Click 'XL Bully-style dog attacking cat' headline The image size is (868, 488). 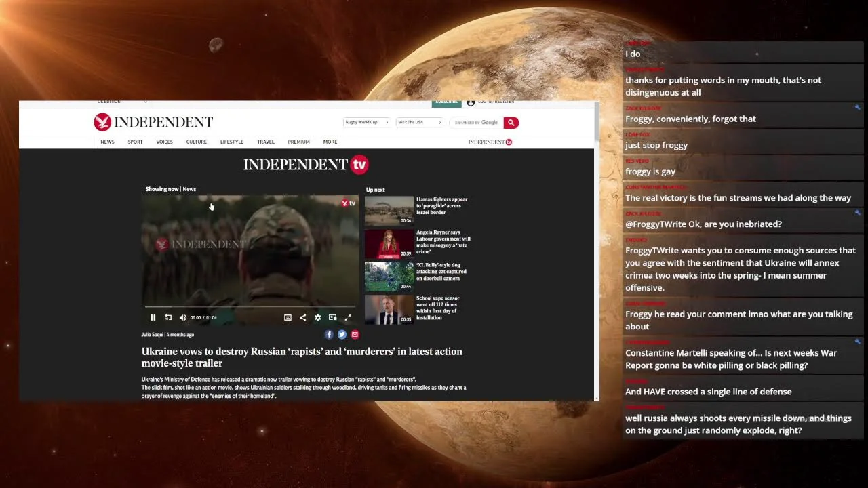pos(441,272)
